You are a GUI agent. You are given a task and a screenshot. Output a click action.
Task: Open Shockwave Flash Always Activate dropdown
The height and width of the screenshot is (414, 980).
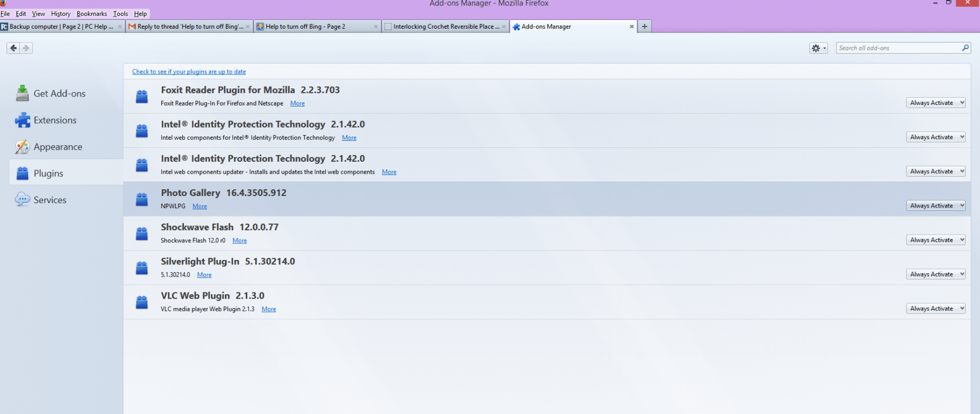pyautogui.click(x=935, y=240)
